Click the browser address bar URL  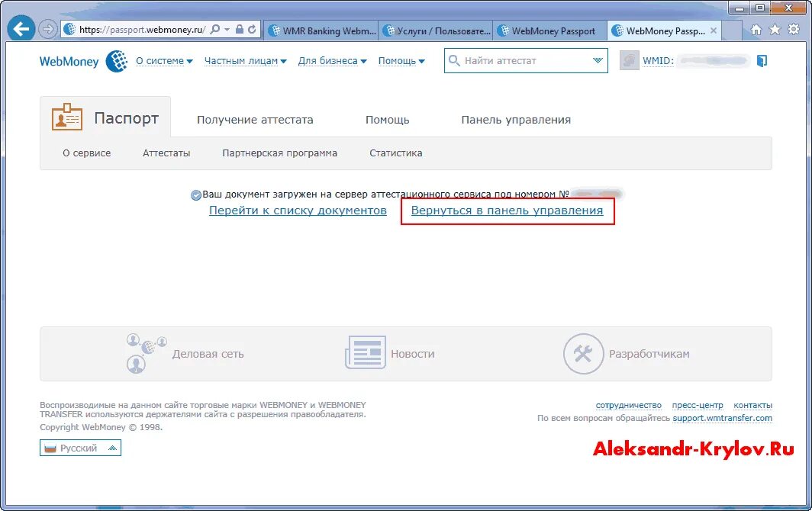tap(142, 30)
